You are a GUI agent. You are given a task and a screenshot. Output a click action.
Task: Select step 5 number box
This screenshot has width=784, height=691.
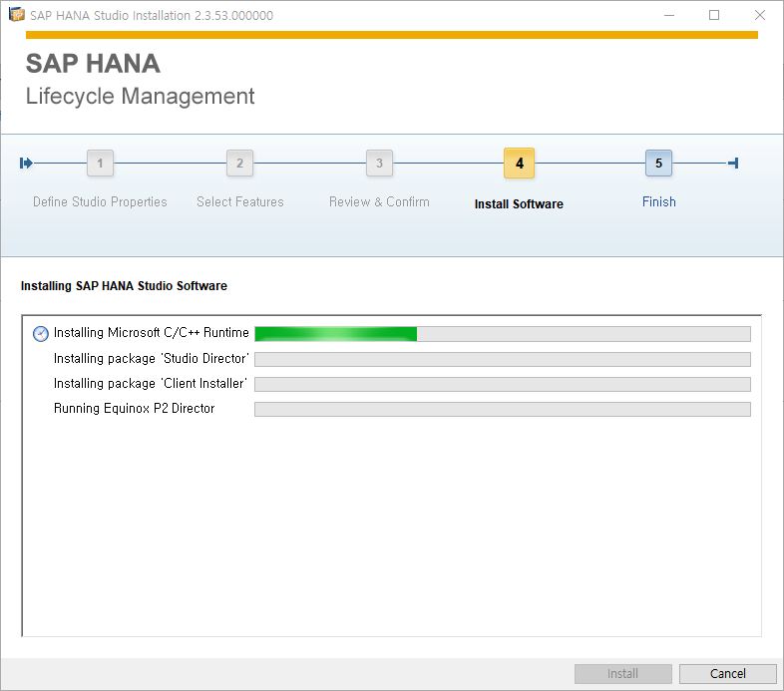(x=658, y=163)
